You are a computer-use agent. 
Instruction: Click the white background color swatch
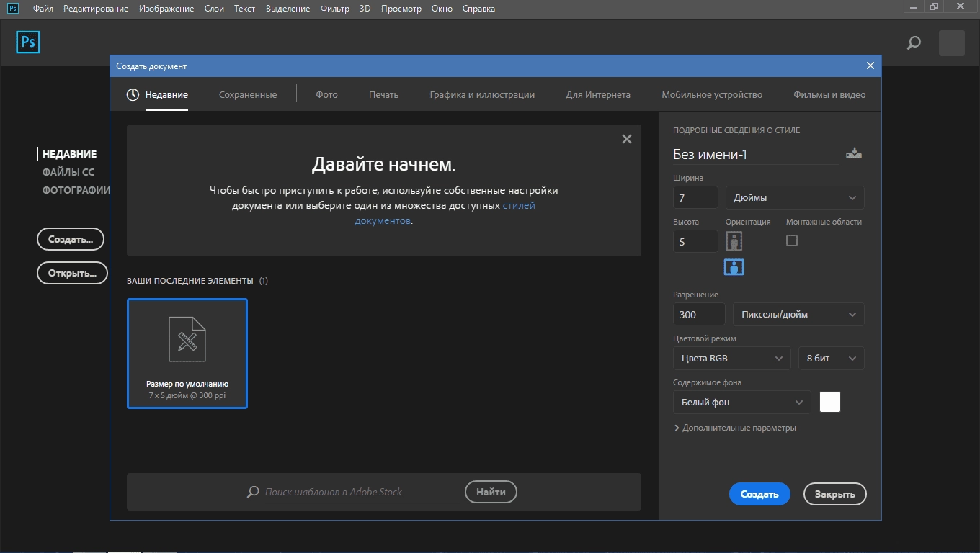coord(830,402)
